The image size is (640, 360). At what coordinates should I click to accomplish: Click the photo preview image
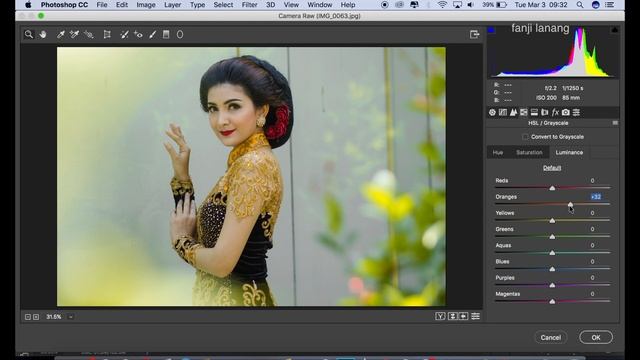click(x=251, y=176)
